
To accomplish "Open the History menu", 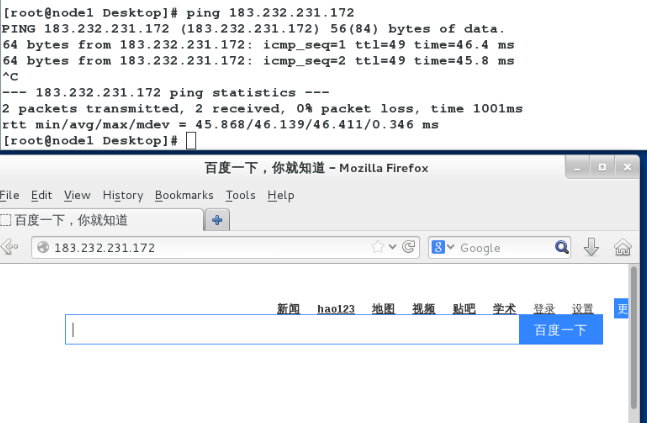I will (123, 195).
